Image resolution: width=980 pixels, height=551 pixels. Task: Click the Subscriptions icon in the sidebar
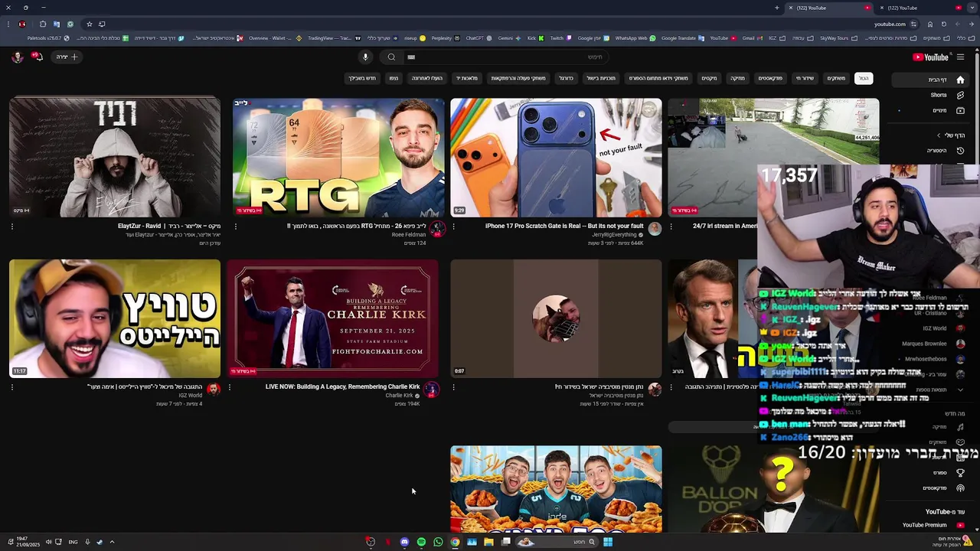(x=960, y=110)
